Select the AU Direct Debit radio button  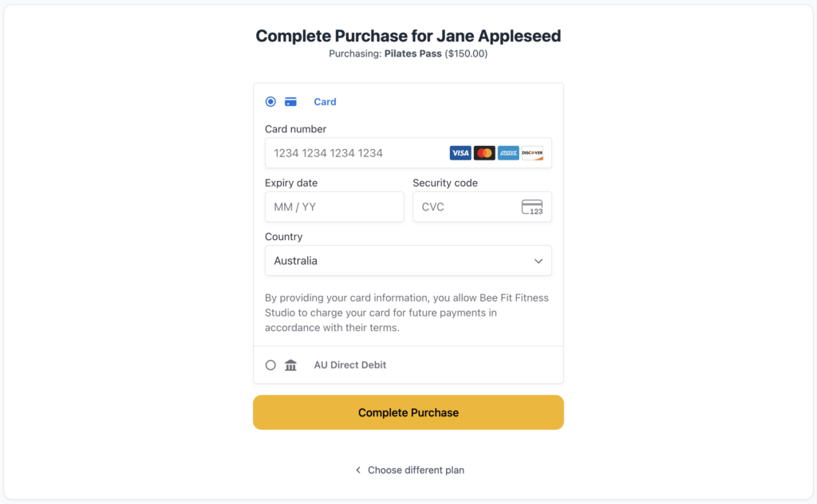[x=270, y=365]
